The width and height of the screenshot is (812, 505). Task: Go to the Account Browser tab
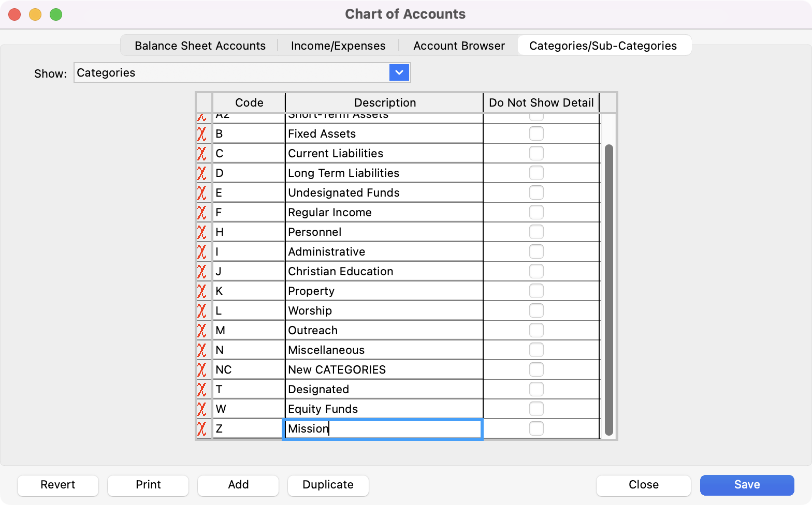coord(459,46)
